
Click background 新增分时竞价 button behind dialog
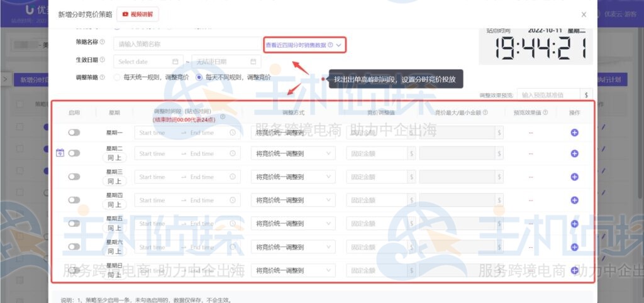[31, 80]
